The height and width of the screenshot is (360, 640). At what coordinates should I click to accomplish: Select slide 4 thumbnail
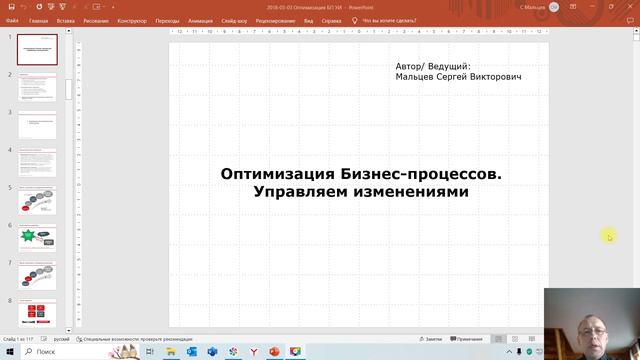[37, 162]
